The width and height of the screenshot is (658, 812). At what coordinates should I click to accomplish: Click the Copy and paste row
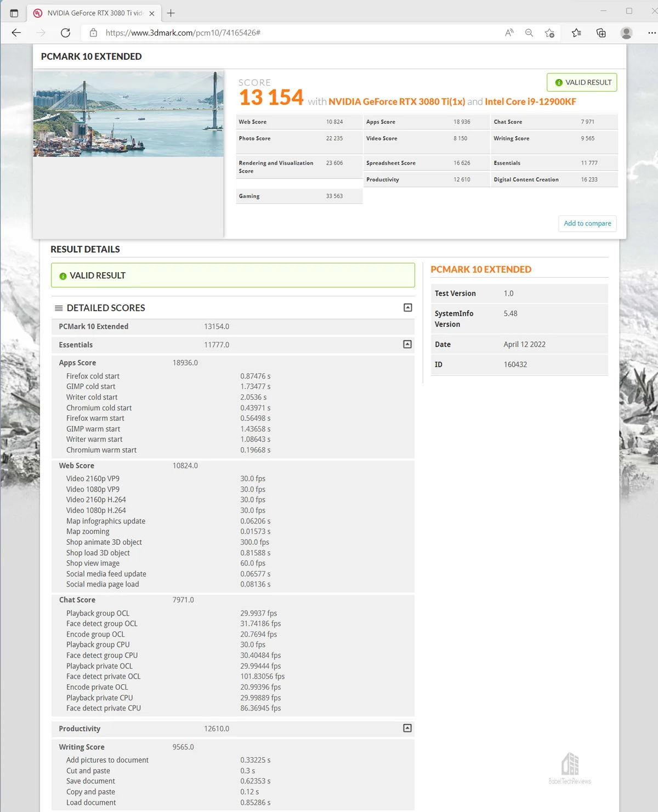pos(233,792)
